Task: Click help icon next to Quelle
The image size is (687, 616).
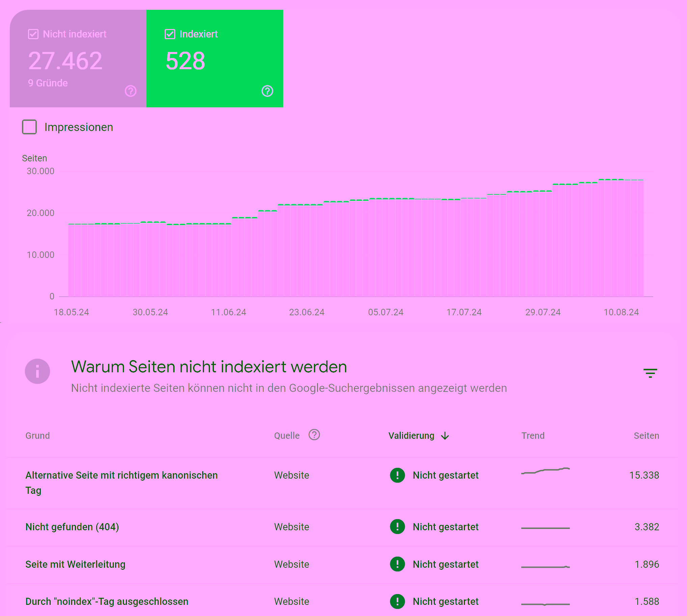Action: point(314,435)
